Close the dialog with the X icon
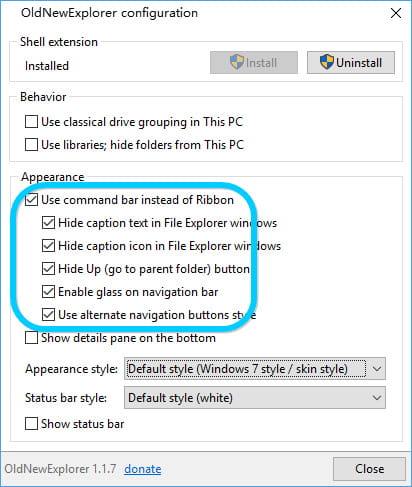 pyautogui.click(x=396, y=13)
